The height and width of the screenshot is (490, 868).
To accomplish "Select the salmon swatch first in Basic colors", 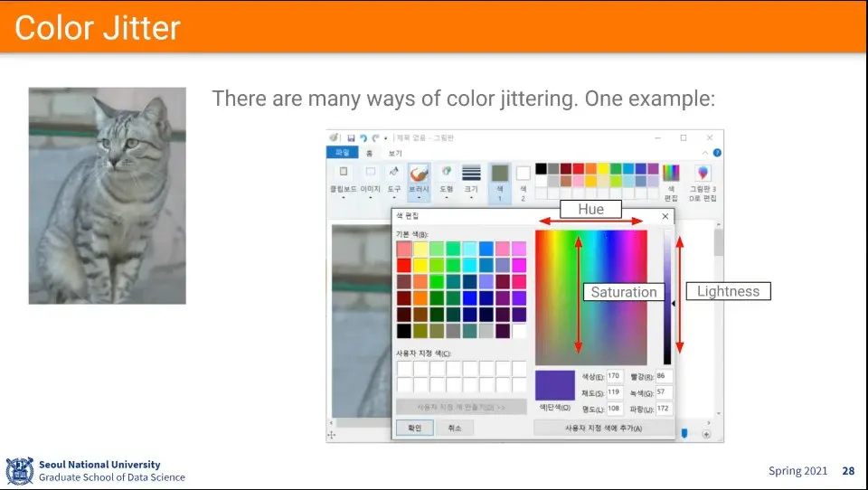I will [404, 249].
